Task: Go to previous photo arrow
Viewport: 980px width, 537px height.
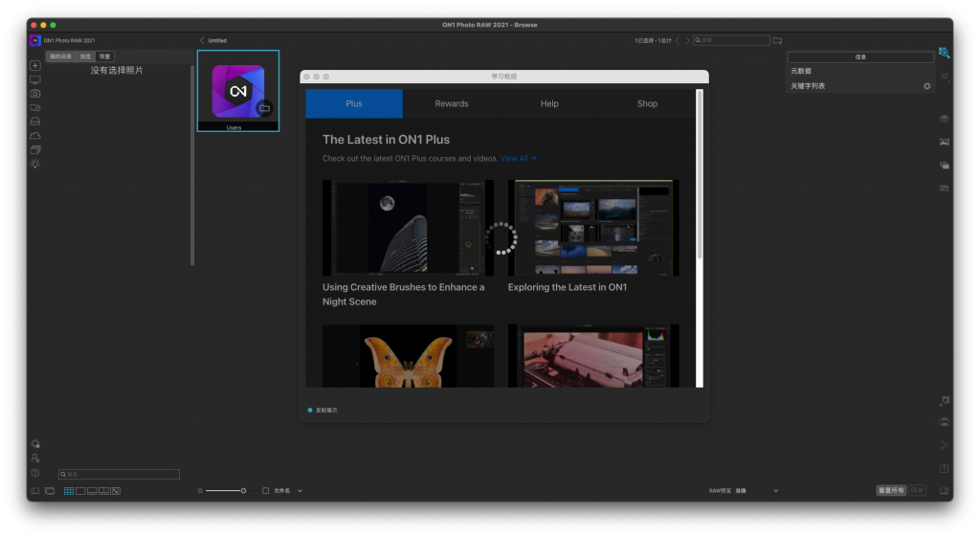Action: tap(677, 40)
